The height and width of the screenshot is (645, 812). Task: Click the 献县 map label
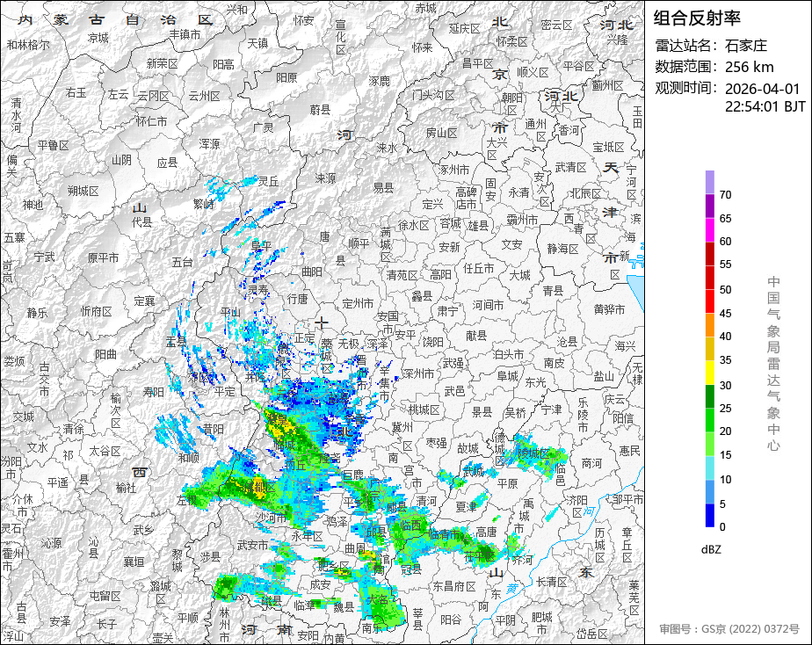476,336
